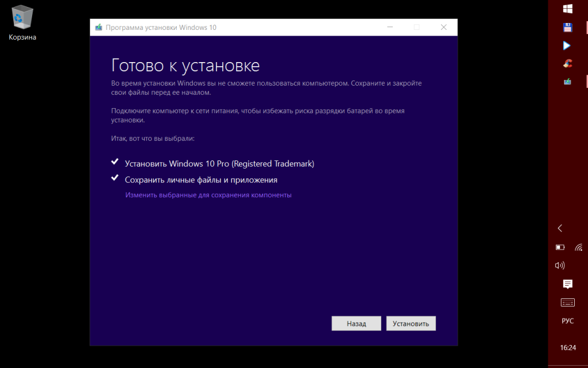Open the Корзина recycle bin icon
This screenshot has width=588, height=368.
(22, 22)
